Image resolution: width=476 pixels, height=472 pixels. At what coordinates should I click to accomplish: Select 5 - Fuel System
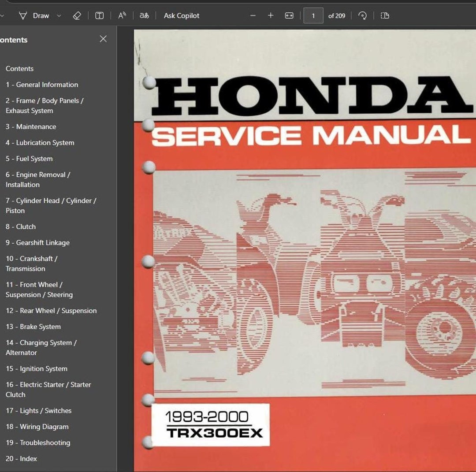click(x=29, y=159)
